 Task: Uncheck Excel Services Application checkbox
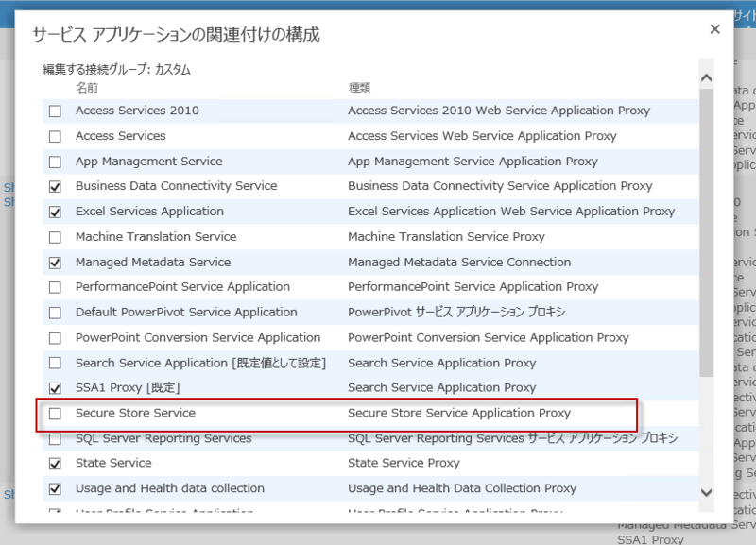point(55,212)
